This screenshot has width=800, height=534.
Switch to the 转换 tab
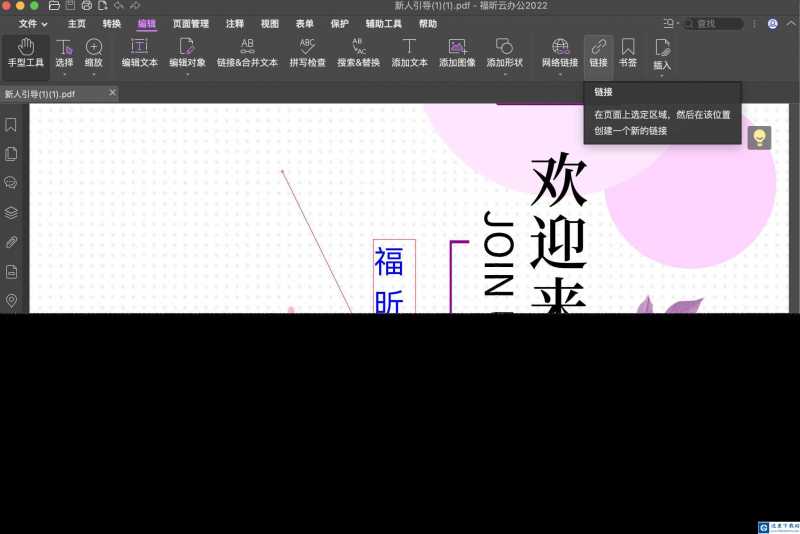pos(111,23)
